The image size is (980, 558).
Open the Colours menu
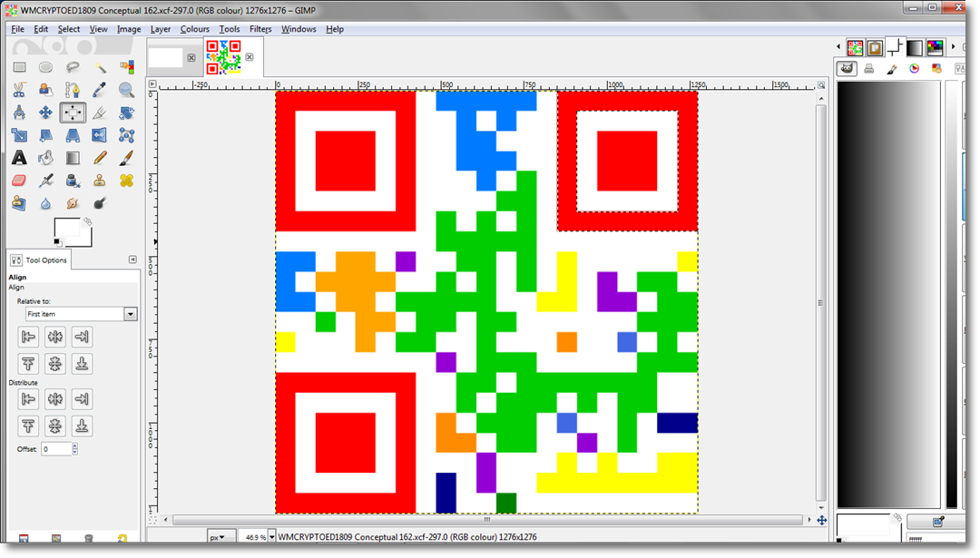pyautogui.click(x=194, y=29)
